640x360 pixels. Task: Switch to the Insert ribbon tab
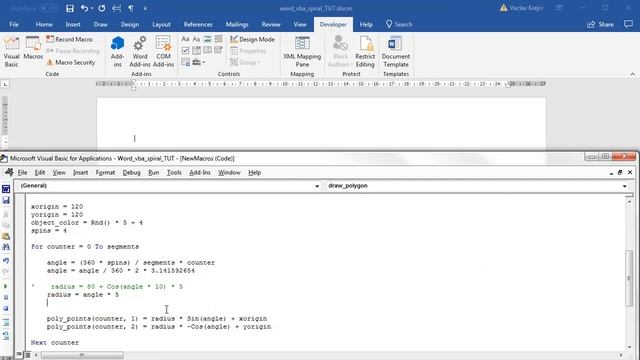[x=73, y=24]
